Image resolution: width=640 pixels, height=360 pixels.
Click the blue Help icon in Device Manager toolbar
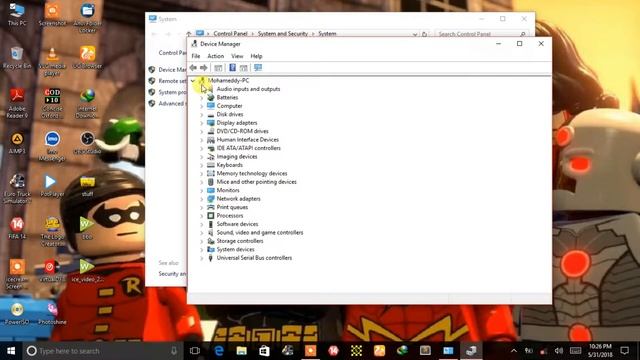click(232, 68)
